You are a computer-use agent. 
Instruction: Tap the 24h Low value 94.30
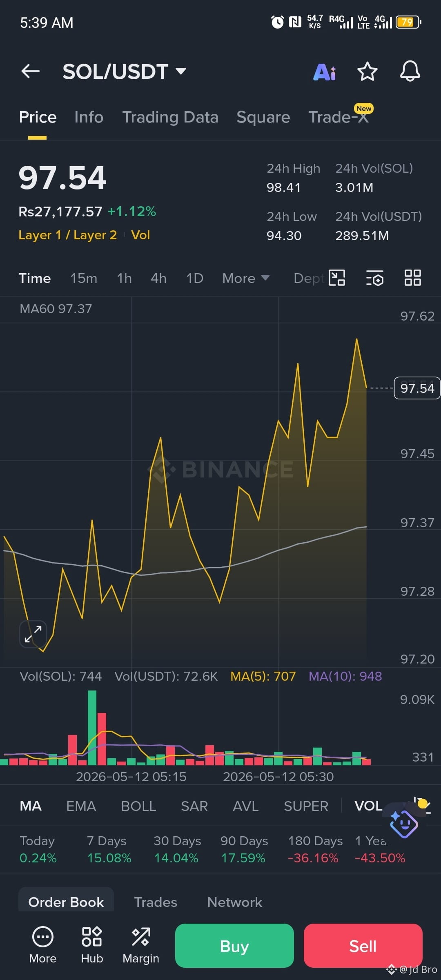284,236
